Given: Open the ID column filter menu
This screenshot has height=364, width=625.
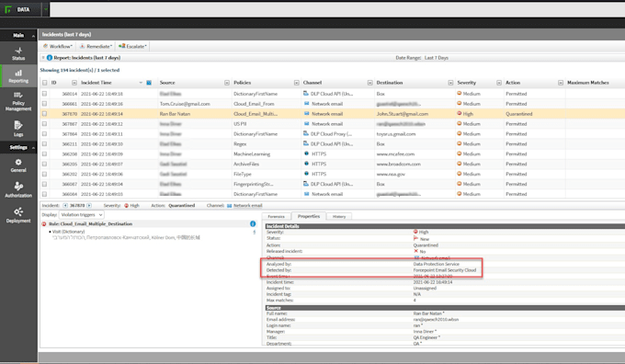Looking at the screenshot, I should tap(74, 83).
